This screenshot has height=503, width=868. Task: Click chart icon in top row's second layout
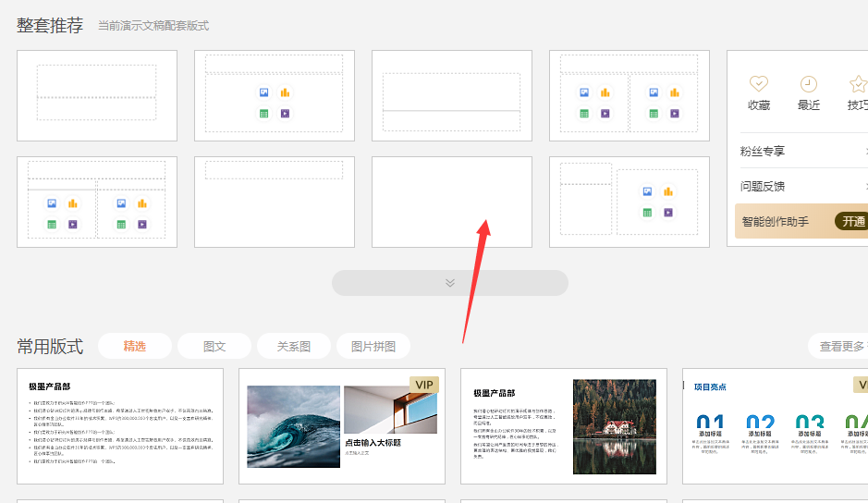pyautogui.click(x=285, y=93)
